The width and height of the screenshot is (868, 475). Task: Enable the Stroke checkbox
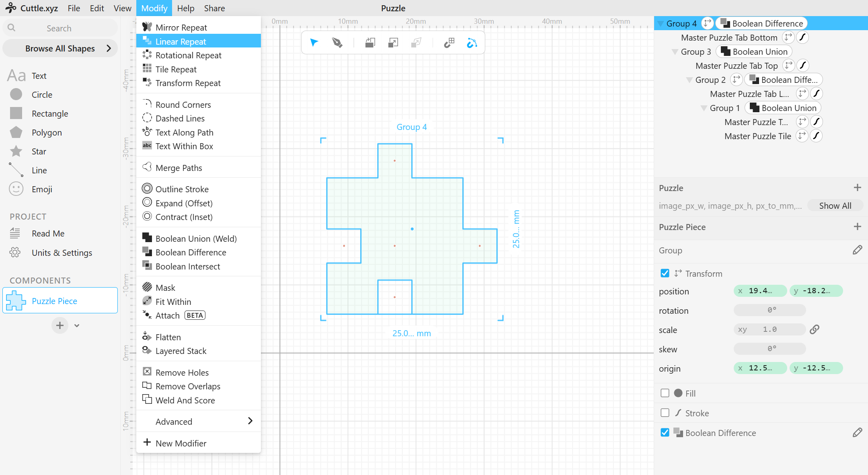[x=665, y=413]
